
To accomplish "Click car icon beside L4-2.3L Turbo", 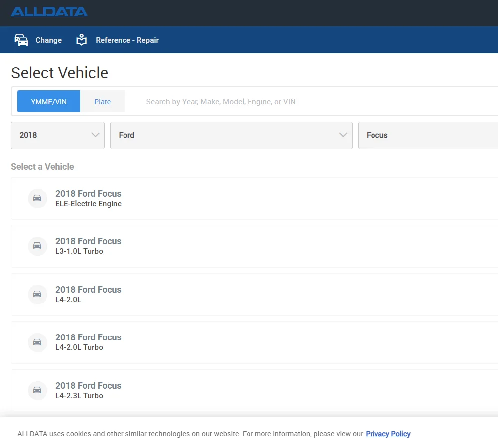I will pyautogui.click(x=37, y=390).
